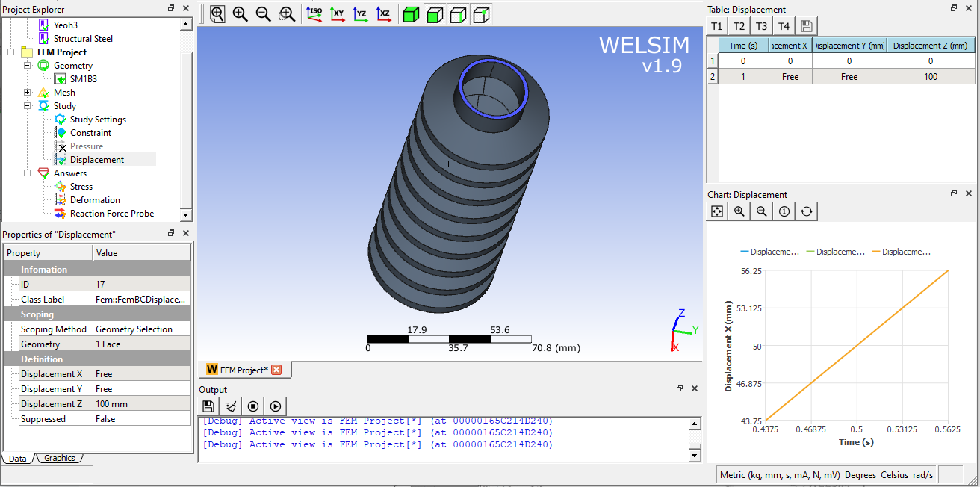Collapse the Answers tree node

(28, 173)
